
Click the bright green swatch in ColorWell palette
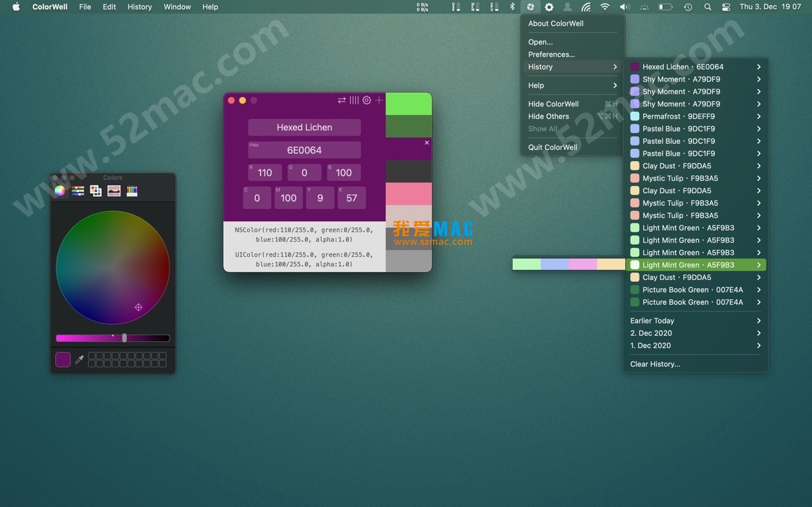(x=409, y=104)
